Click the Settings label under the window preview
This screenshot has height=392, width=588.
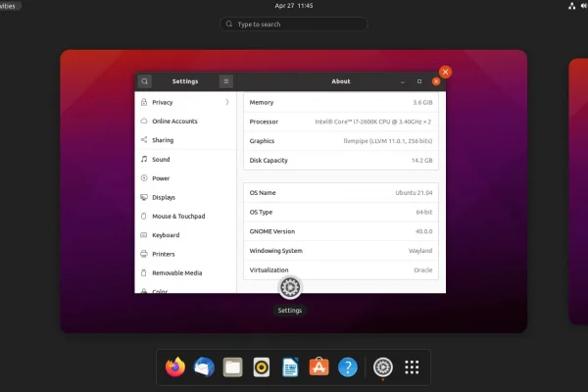click(290, 311)
